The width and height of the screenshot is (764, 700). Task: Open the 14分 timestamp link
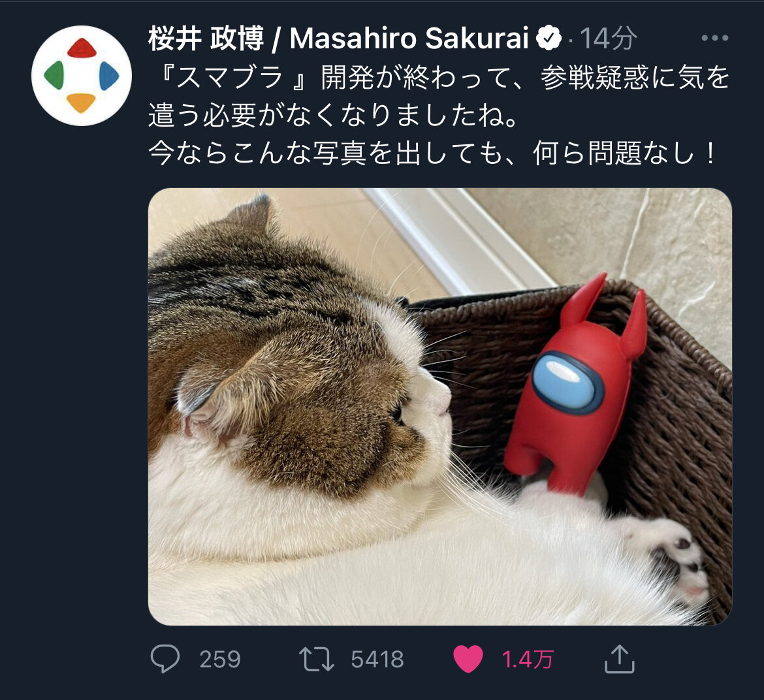coord(609,38)
